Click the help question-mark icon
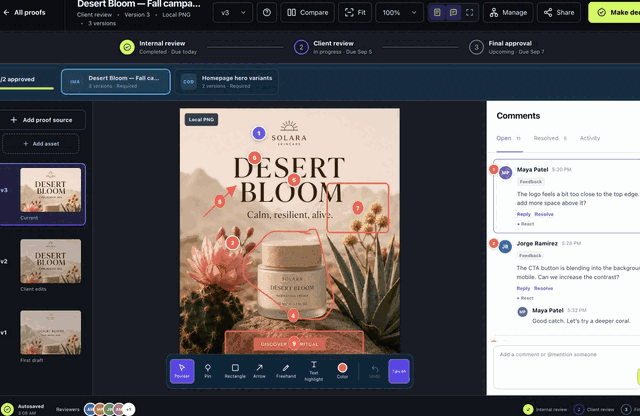 click(267, 13)
